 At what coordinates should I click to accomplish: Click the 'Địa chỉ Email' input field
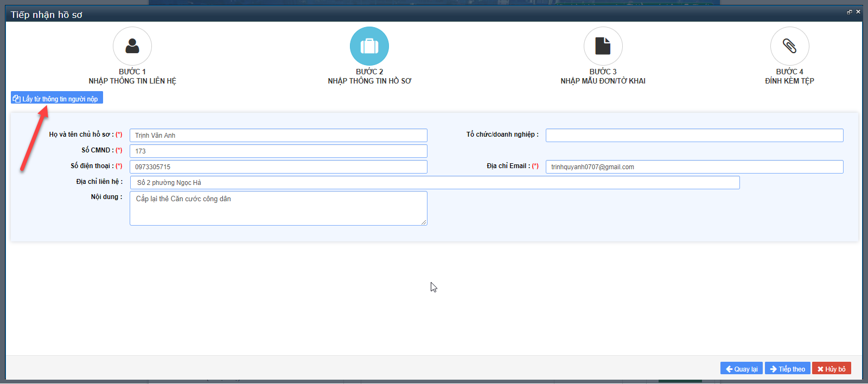tap(694, 167)
